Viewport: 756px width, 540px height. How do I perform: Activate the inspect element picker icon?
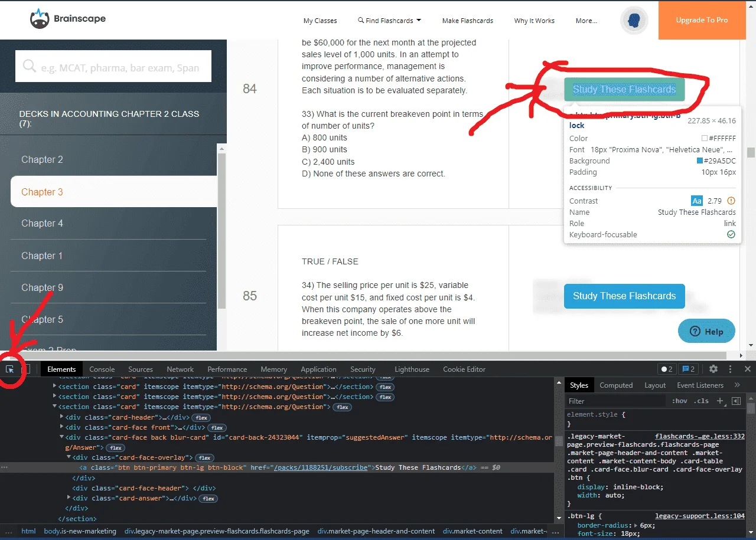(x=10, y=369)
